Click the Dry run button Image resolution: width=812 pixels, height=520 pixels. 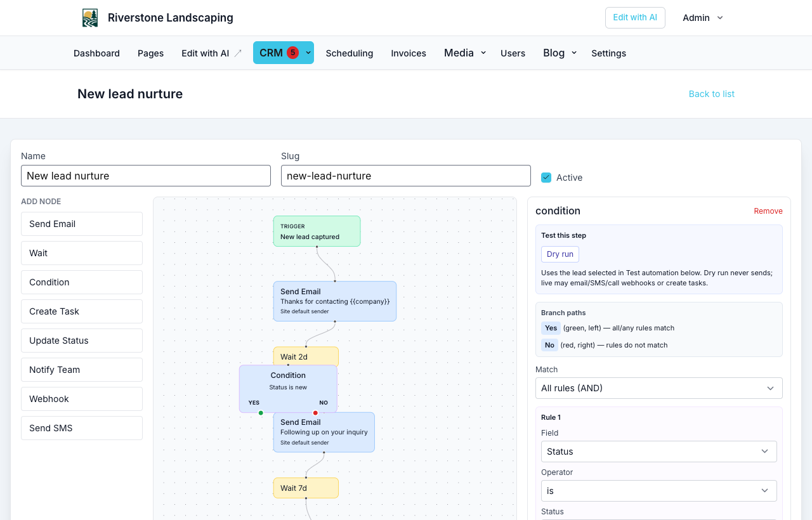tap(560, 254)
